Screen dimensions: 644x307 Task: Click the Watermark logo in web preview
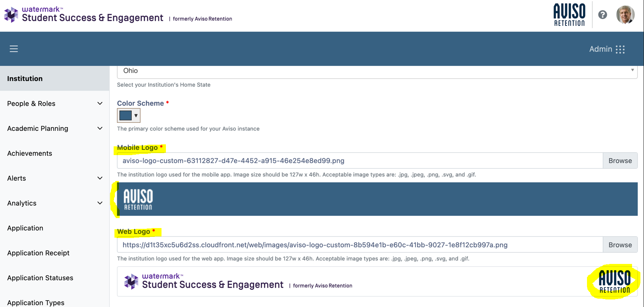tap(203, 281)
